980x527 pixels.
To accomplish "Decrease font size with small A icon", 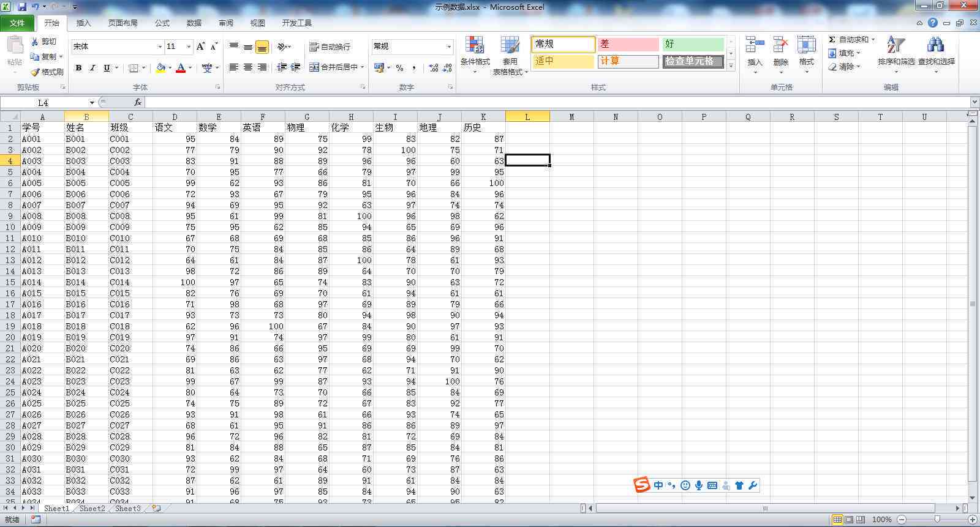I will (x=214, y=47).
